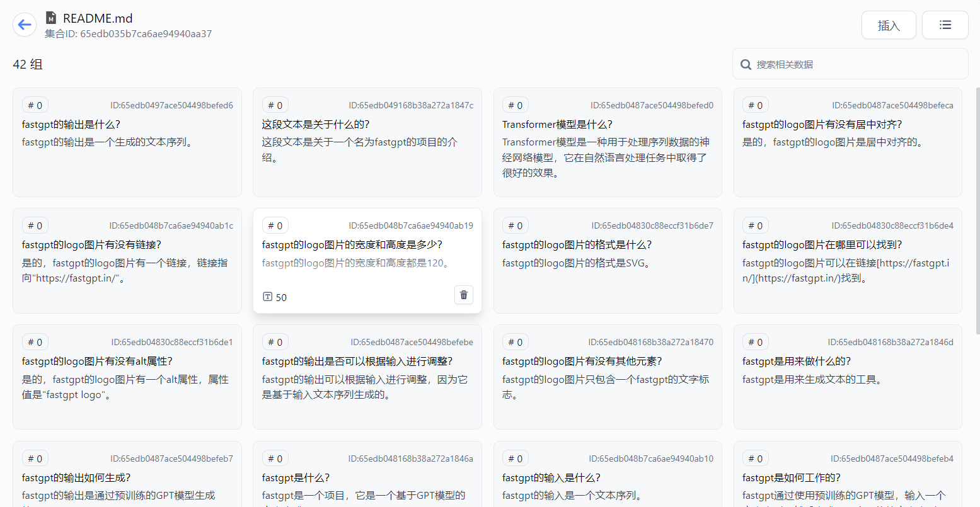Click ID 65edb0487ace504498befed0
Viewport: 980px width, 507px height.
pos(652,105)
